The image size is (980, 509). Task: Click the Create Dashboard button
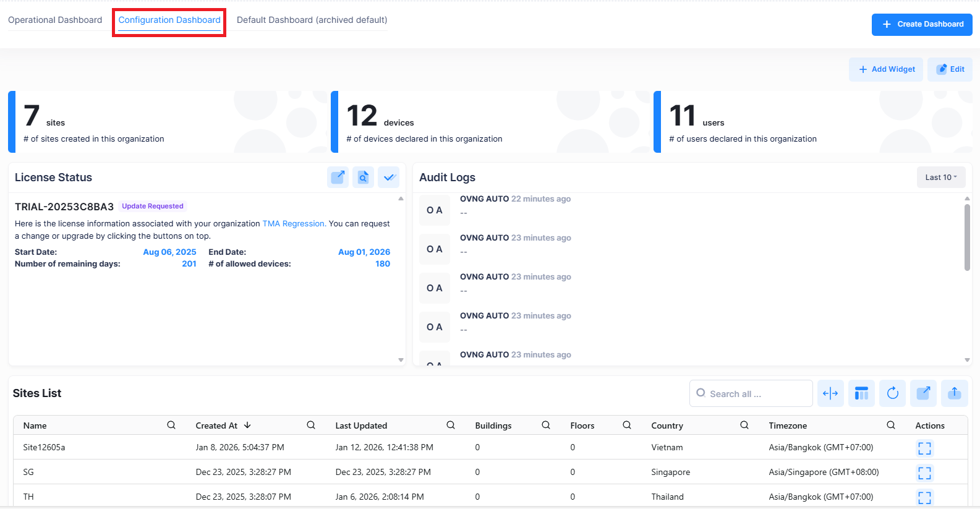922,25
